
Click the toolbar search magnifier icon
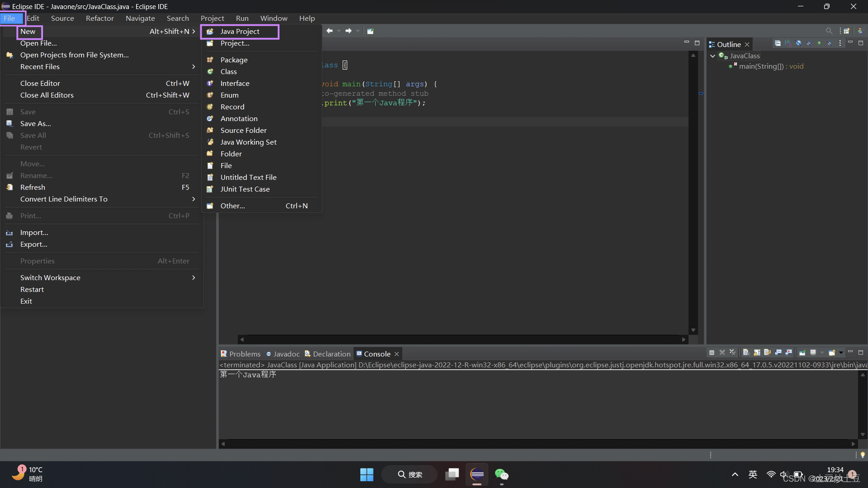point(829,31)
